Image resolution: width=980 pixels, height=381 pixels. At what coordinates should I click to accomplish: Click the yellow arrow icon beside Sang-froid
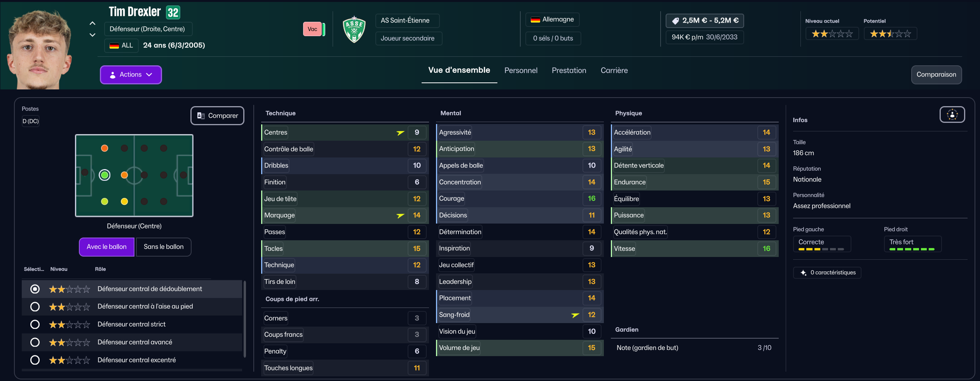(x=575, y=315)
